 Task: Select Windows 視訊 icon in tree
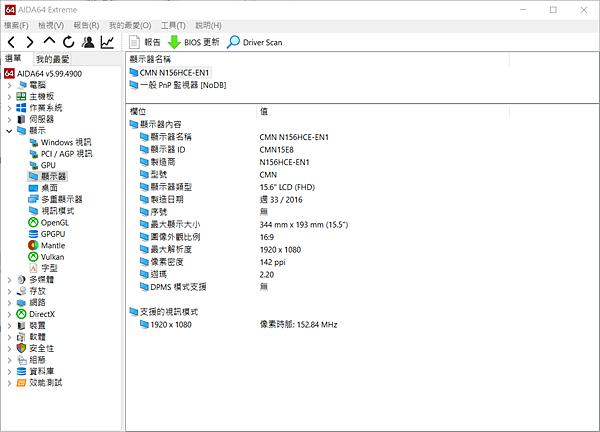click(x=34, y=142)
